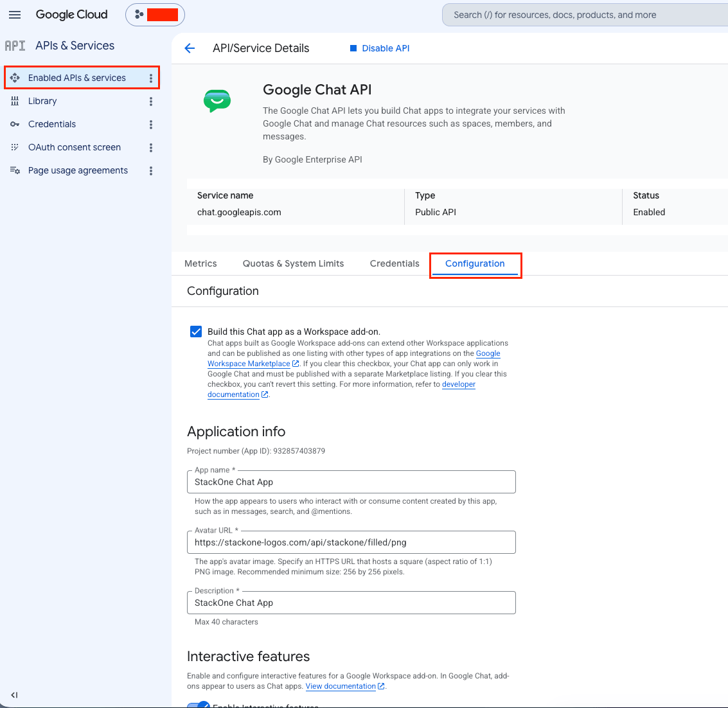The width and height of the screenshot is (728, 708).
Task: Open more options for Enabled APIs & services
Action: click(x=151, y=78)
